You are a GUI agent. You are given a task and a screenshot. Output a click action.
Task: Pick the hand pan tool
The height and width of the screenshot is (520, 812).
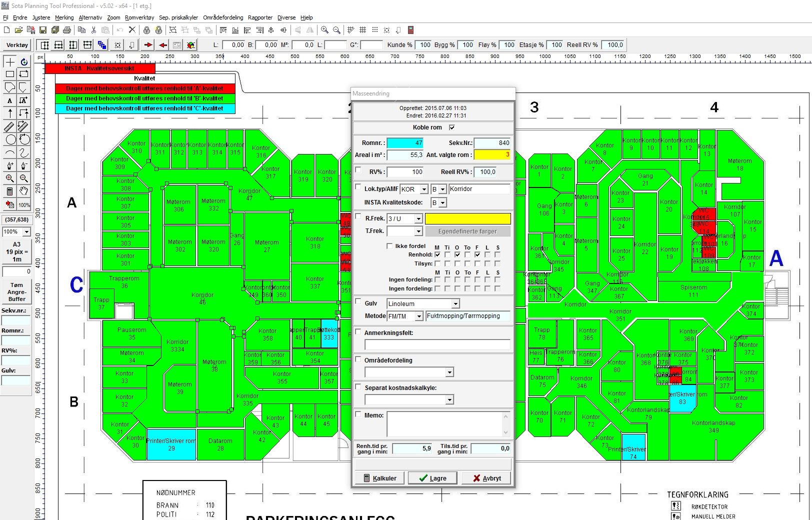tap(23, 191)
